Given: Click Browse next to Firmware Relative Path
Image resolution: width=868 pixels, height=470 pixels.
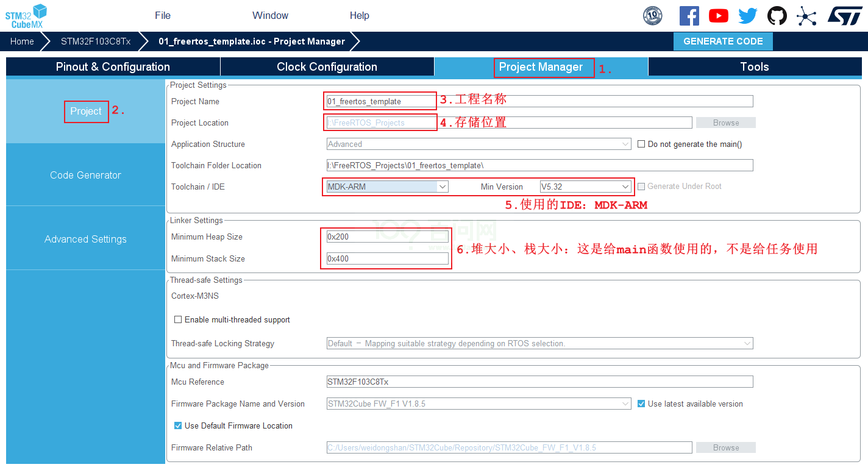Looking at the screenshot, I should (726, 447).
